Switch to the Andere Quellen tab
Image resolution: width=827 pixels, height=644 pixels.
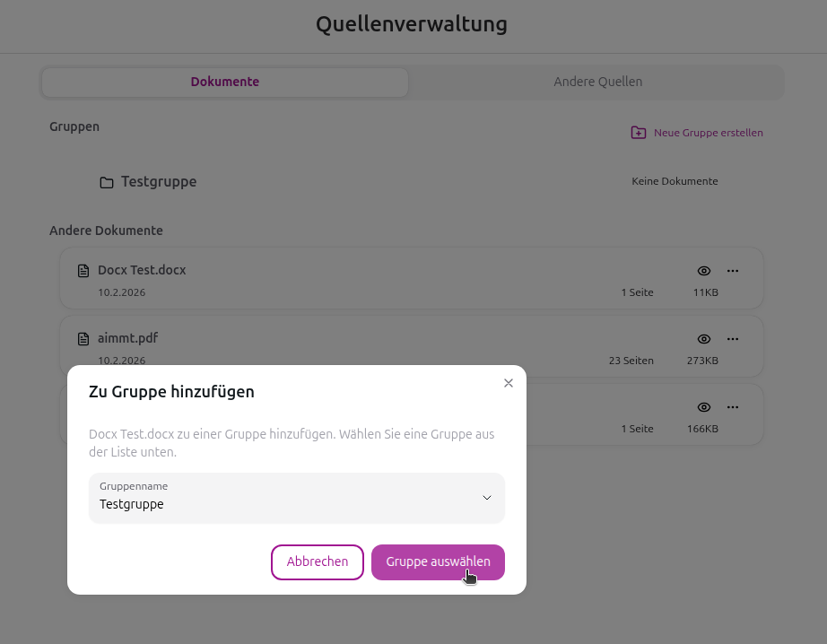tap(597, 82)
